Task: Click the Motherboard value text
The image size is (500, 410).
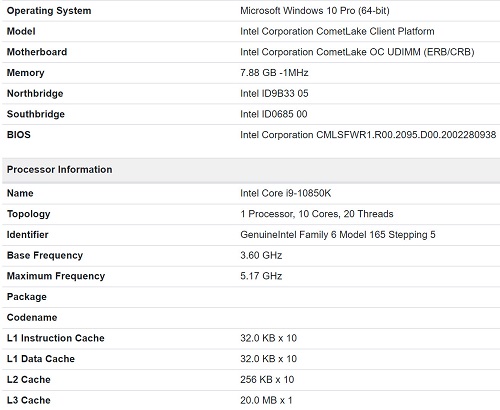Action: point(357,52)
